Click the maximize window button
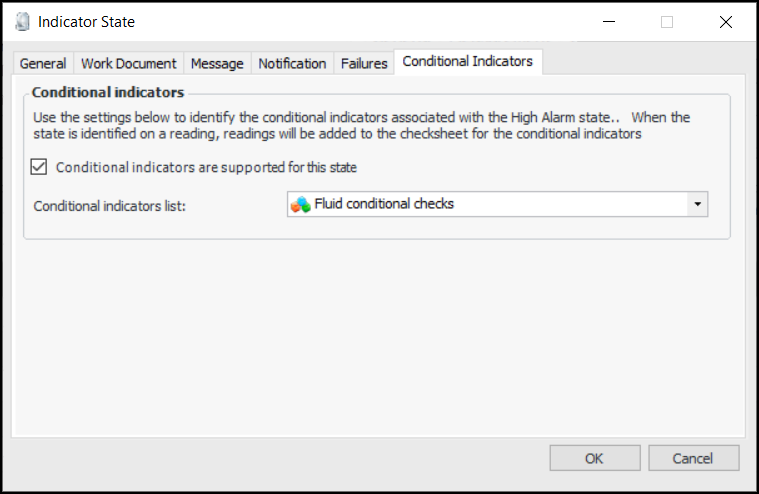This screenshot has width=759, height=494. click(667, 22)
